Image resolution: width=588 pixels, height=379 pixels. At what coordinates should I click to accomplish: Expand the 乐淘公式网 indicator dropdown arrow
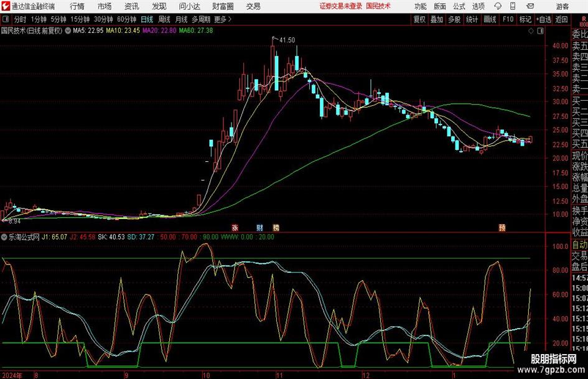click(x=4, y=237)
